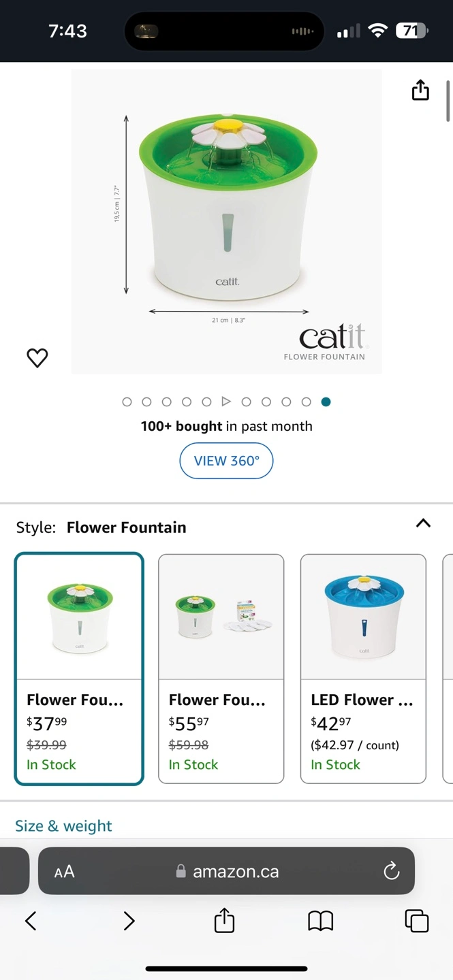Show all open Safari tabs

tap(416, 921)
